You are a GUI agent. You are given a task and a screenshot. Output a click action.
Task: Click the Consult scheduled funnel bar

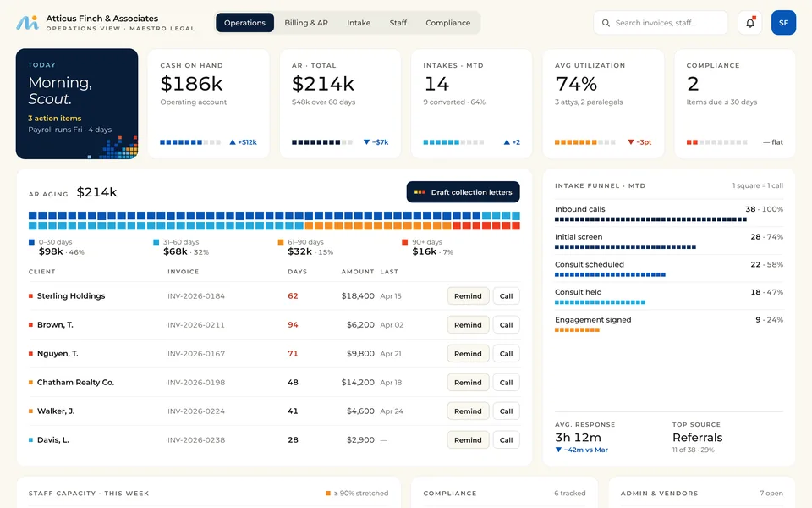pyautogui.click(x=610, y=274)
